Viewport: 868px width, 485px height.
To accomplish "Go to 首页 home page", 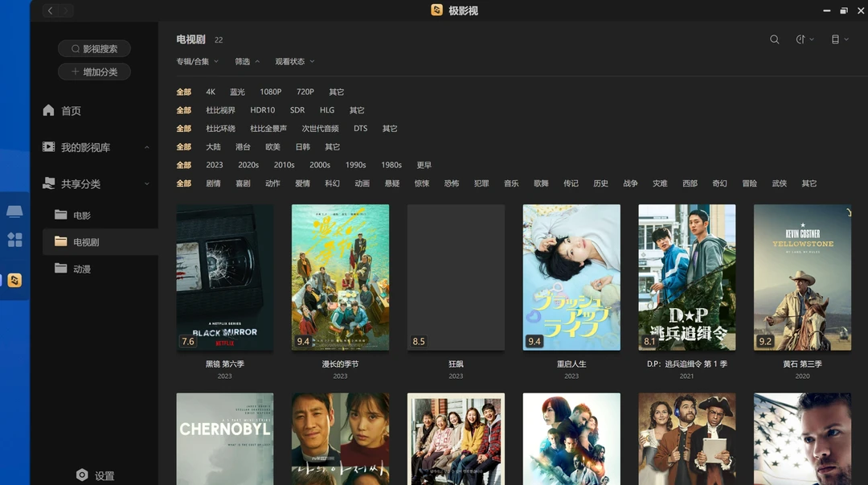I will pos(62,110).
